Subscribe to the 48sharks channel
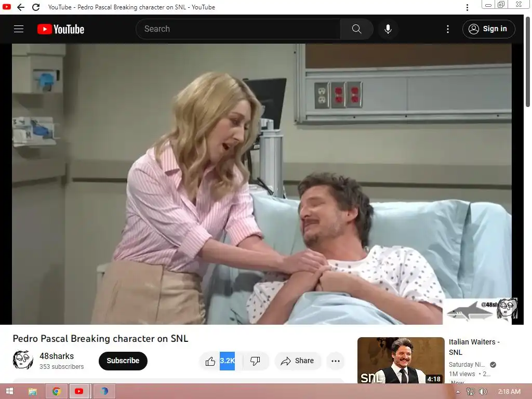The width and height of the screenshot is (532, 399). (x=123, y=361)
